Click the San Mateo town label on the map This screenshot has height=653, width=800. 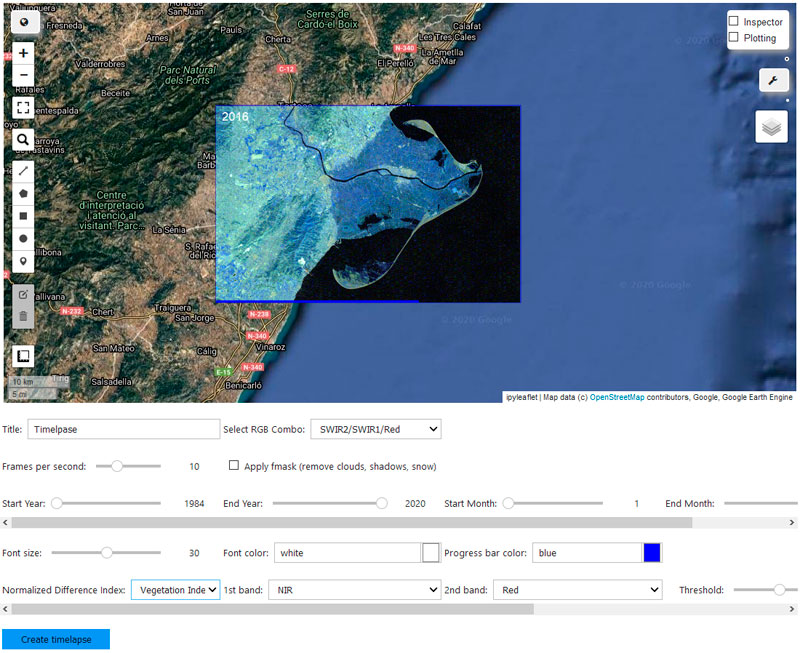point(113,348)
